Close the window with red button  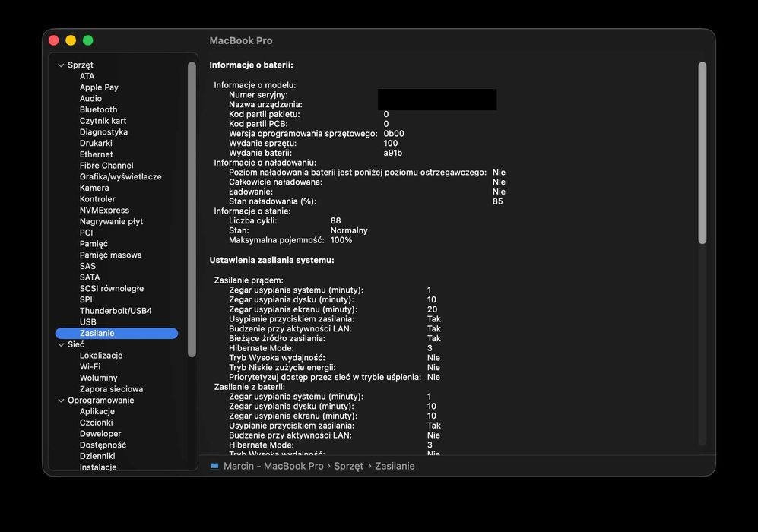coord(54,40)
